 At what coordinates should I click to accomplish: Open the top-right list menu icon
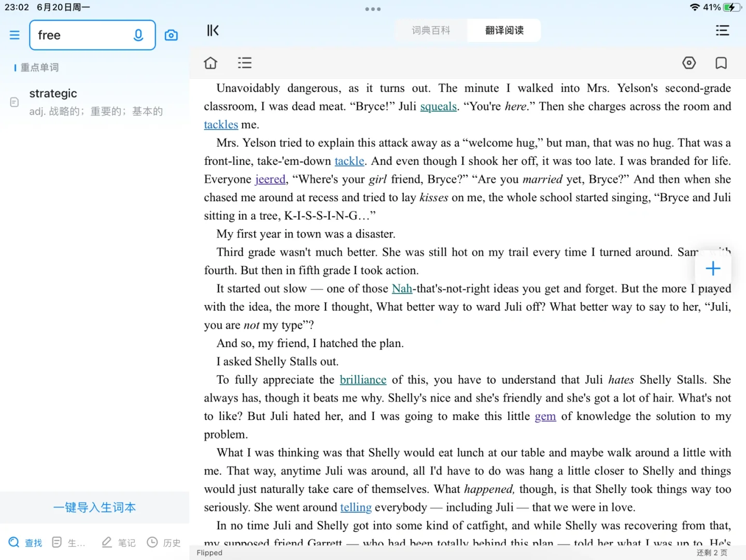tap(722, 31)
